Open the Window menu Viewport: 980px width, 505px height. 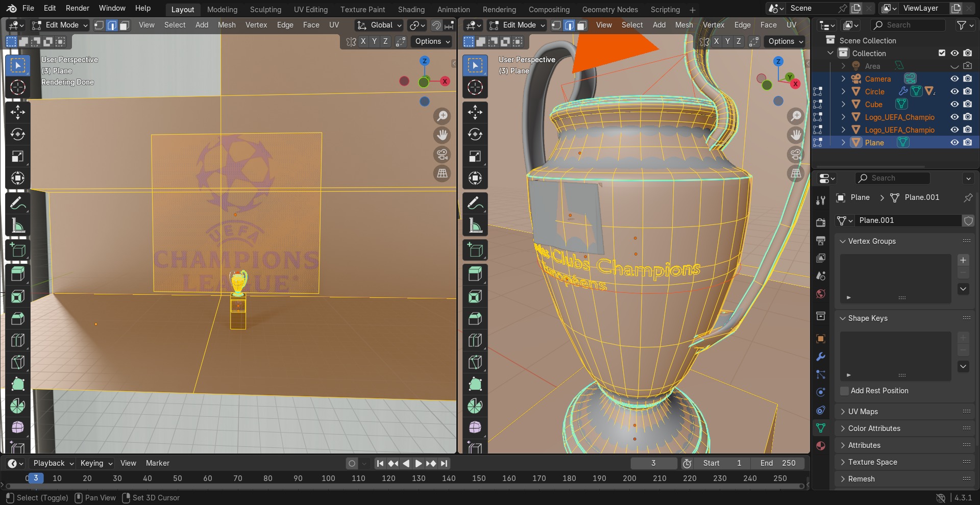point(112,8)
